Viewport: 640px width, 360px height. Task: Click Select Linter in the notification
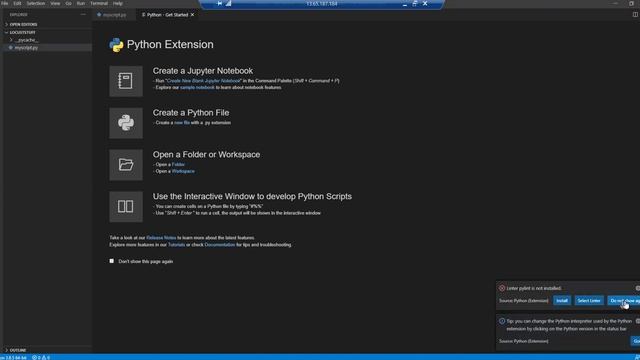[589, 300]
